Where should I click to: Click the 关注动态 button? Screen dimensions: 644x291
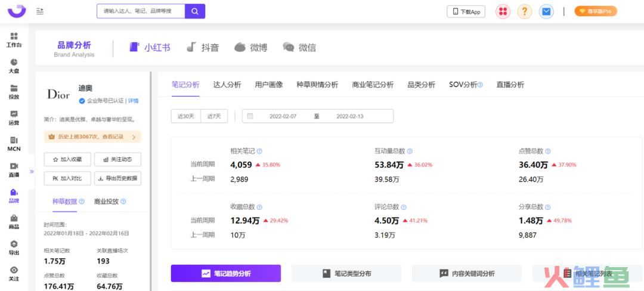118,159
